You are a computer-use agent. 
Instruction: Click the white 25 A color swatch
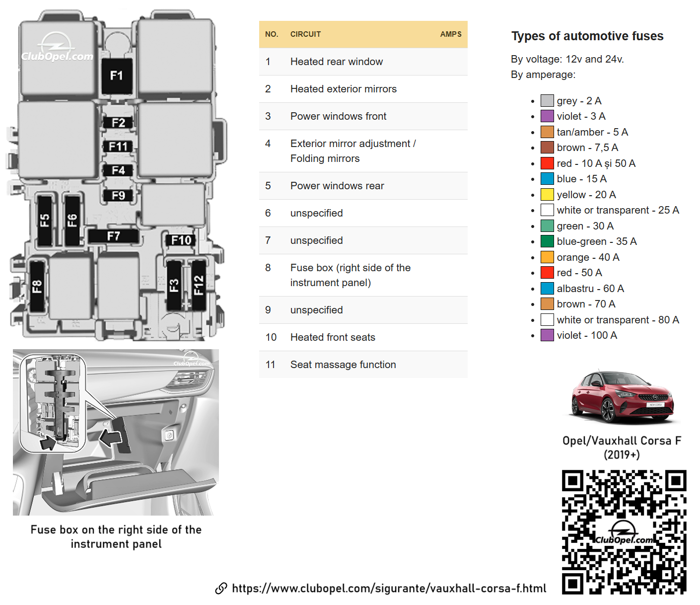(547, 210)
